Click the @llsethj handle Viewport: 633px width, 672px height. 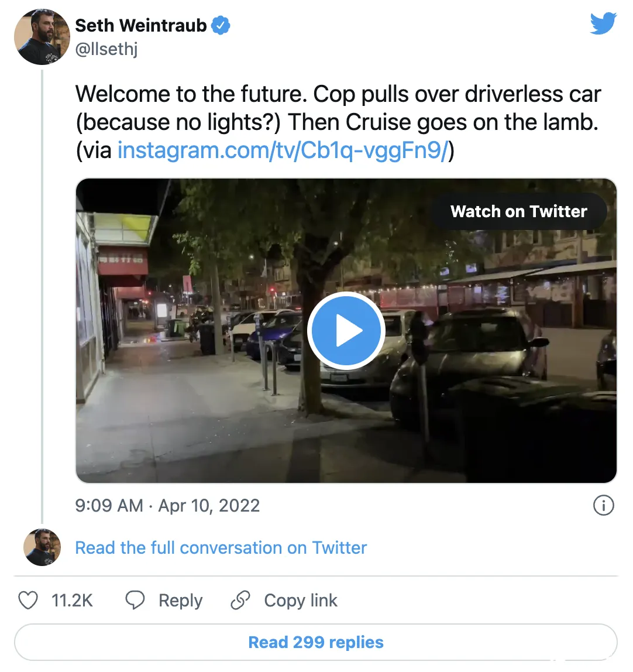point(106,50)
